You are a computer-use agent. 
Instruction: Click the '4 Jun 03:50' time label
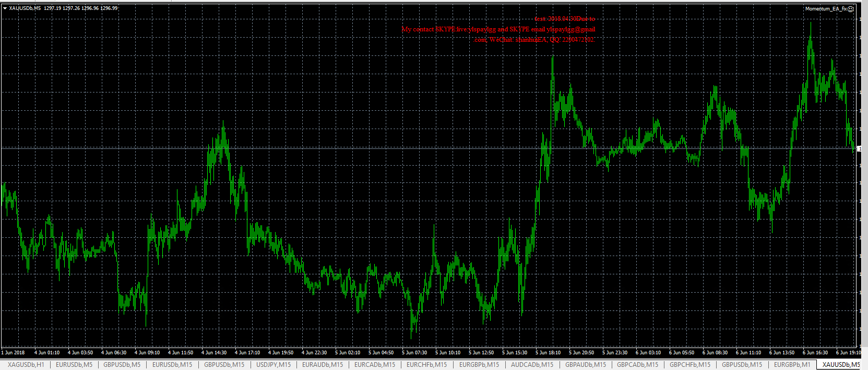80,353
